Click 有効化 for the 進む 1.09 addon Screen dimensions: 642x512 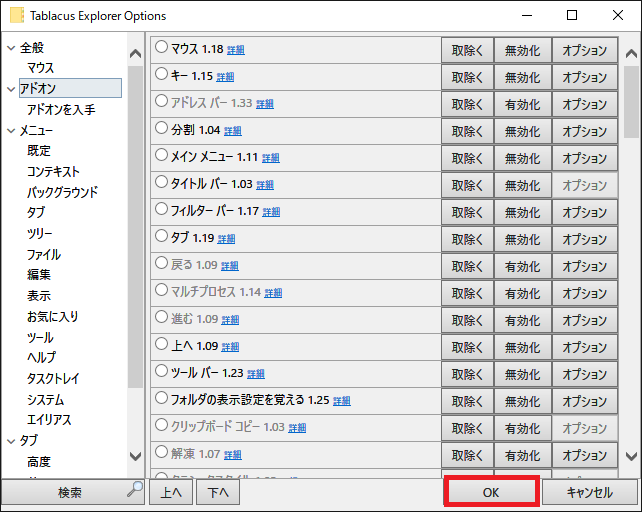point(522,321)
